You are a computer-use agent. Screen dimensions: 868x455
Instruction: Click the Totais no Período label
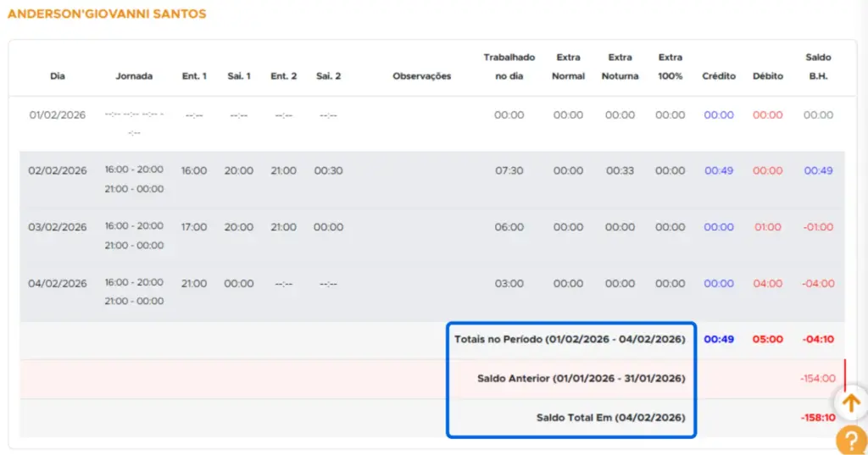569,339
